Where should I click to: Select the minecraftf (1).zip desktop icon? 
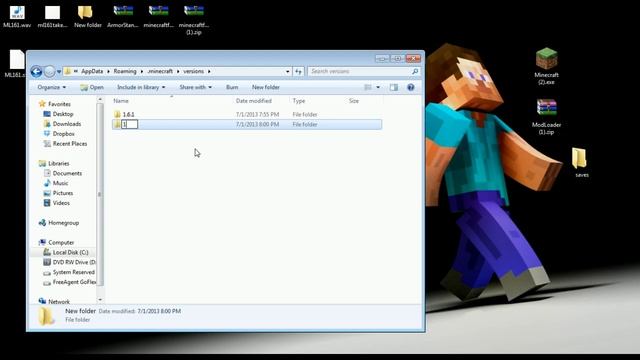pos(193,20)
